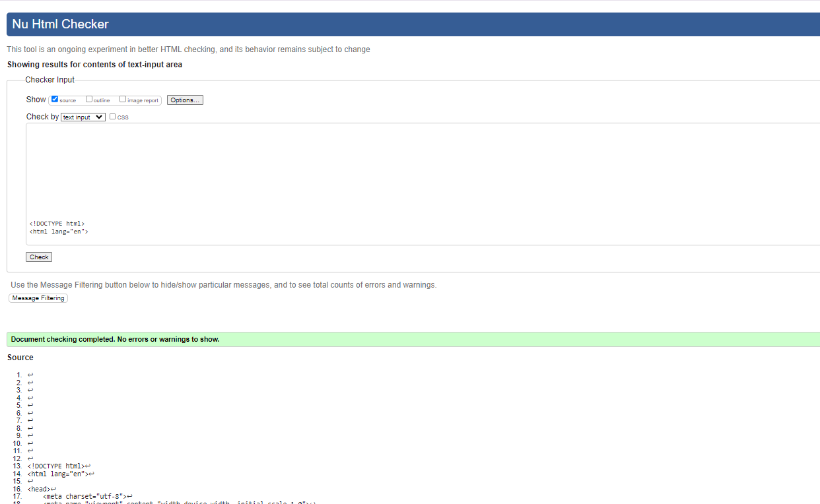Viewport: 820px width, 504px height.
Task: Click source line 13 '<!DOCTYPE html>'
Action: [56, 466]
